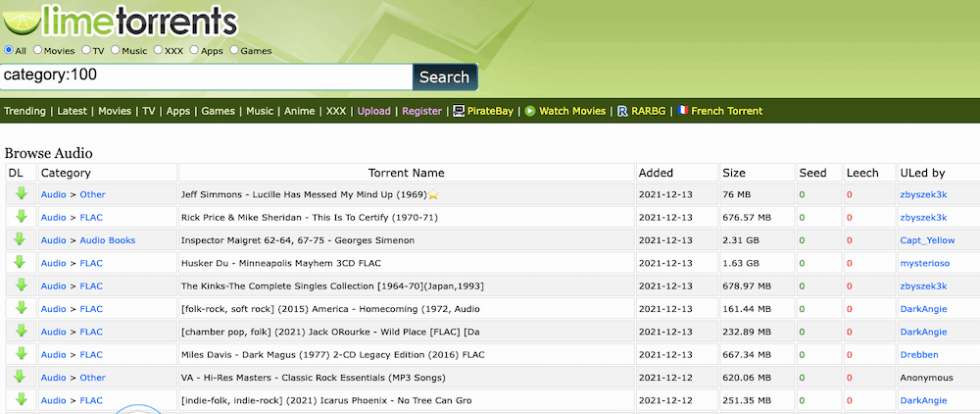Open the Upload link in nav bar

coord(373,111)
